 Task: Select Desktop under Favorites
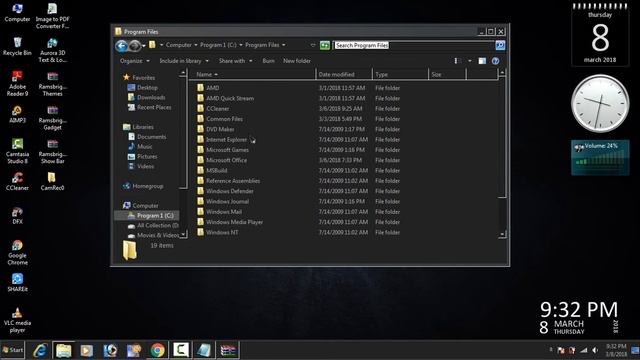[x=142, y=87]
